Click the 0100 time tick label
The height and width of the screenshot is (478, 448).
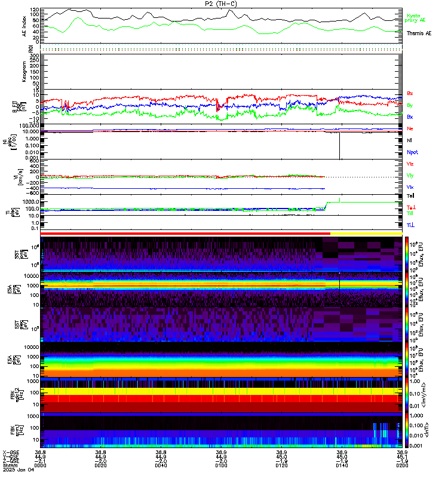[221, 465]
